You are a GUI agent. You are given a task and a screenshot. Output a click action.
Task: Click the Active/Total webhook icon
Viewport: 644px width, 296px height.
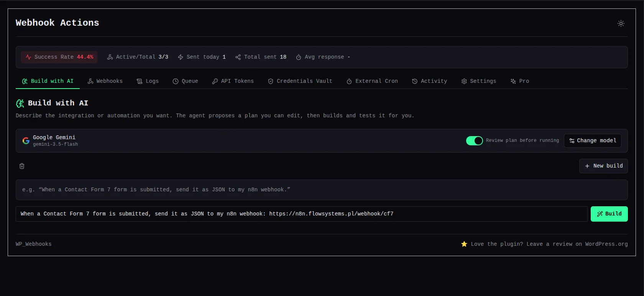pos(110,57)
